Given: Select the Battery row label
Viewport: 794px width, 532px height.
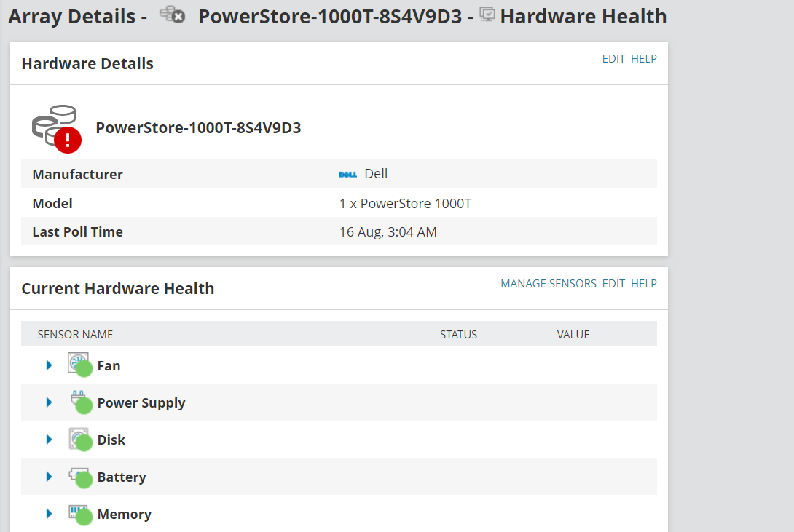Looking at the screenshot, I should pyautogui.click(x=122, y=477).
